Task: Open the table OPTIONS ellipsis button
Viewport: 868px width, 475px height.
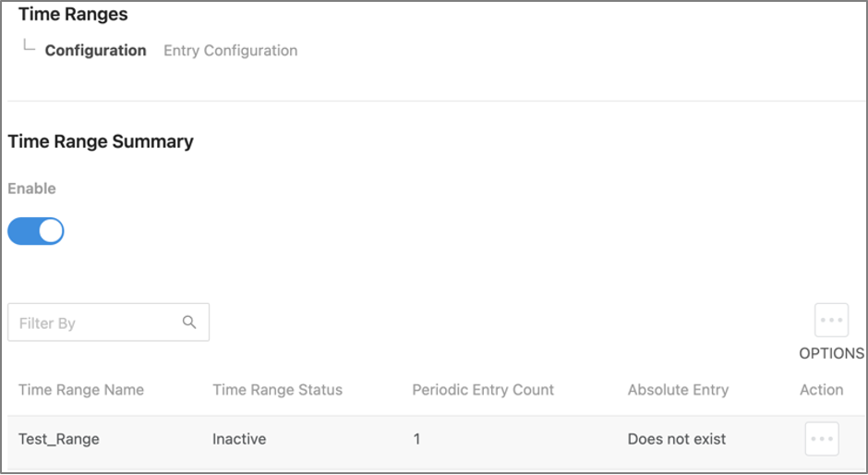Action: 831,320
